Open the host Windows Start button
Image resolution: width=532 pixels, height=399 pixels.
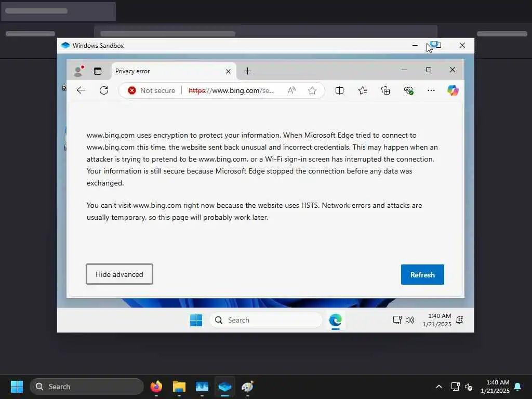click(x=17, y=387)
